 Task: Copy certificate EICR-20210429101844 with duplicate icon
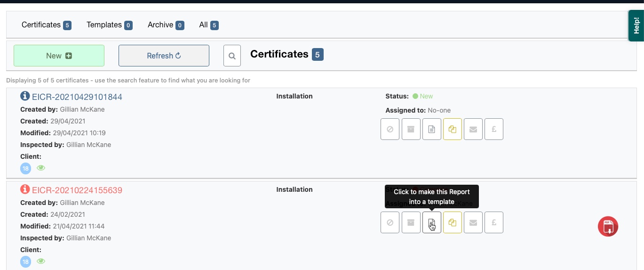click(x=453, y=129)
